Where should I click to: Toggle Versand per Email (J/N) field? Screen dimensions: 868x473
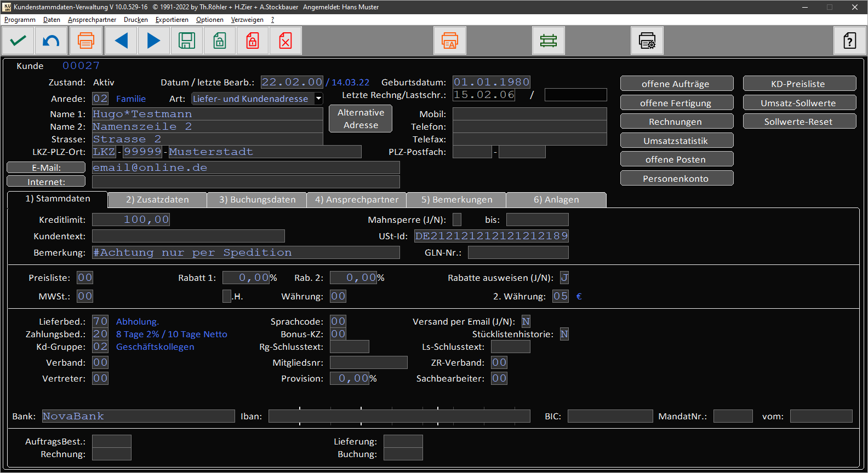pos(526,322)
